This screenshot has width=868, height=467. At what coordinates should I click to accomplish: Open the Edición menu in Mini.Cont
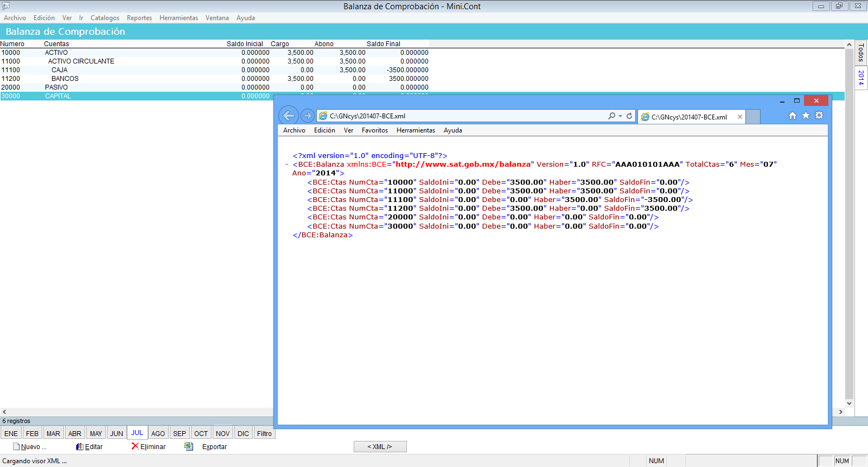pos(44,18)
